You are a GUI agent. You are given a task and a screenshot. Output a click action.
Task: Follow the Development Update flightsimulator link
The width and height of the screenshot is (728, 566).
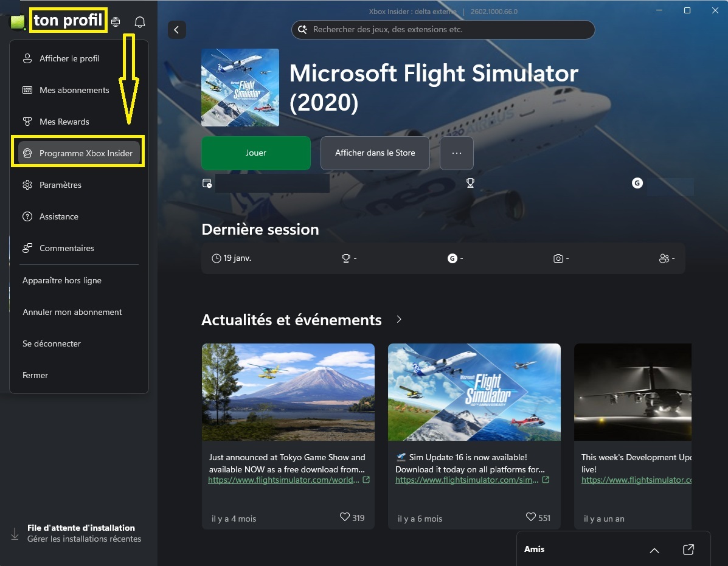(x=636, y=480)
